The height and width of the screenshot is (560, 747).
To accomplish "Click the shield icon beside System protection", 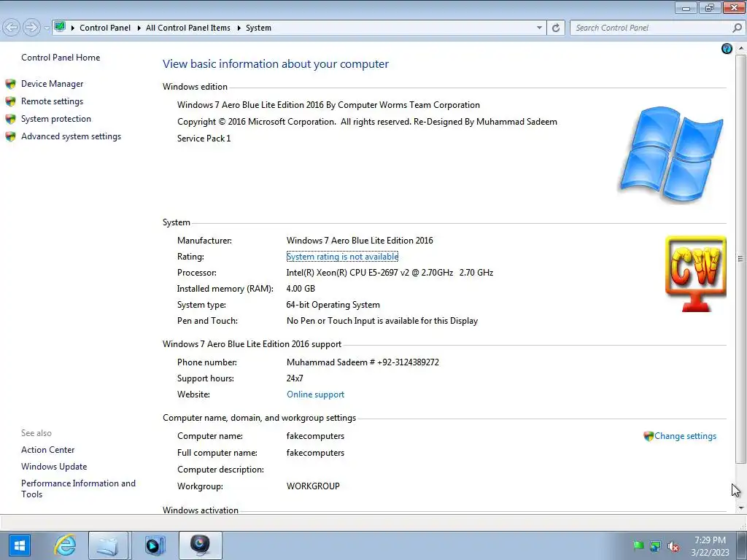I will pos(10,119).
